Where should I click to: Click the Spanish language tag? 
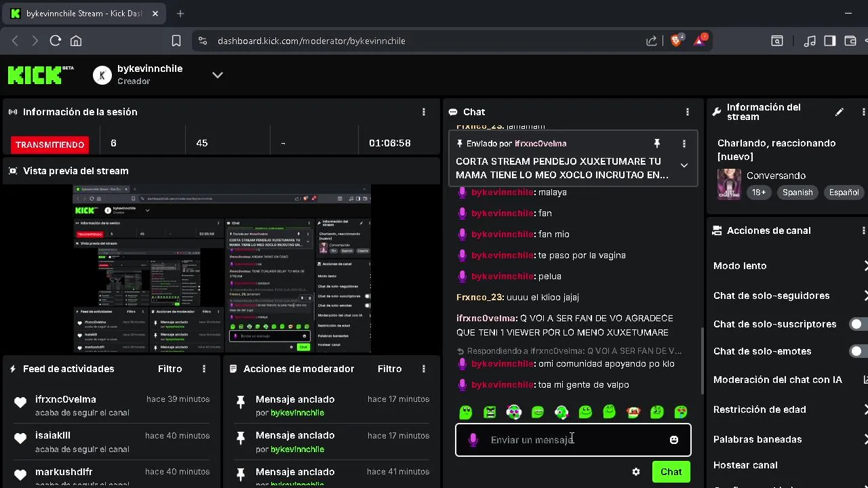(797, 192)
